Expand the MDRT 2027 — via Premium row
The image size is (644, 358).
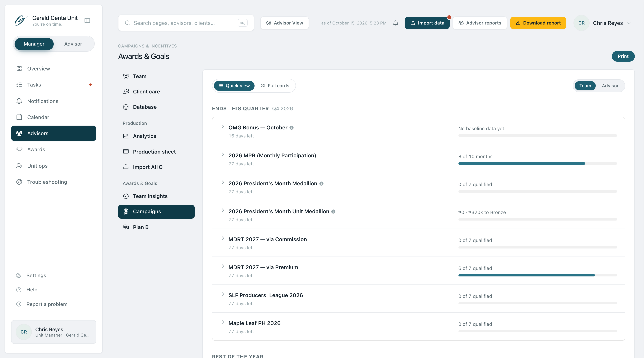point(223,266)
